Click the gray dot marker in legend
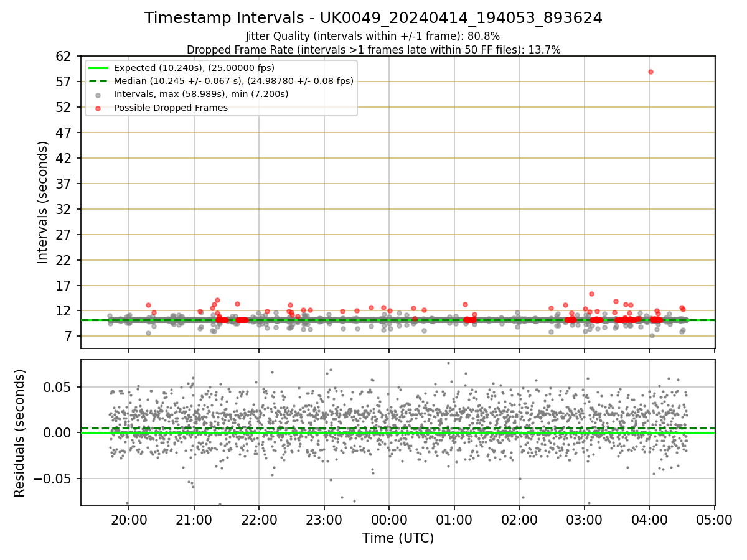 (99, 95)
